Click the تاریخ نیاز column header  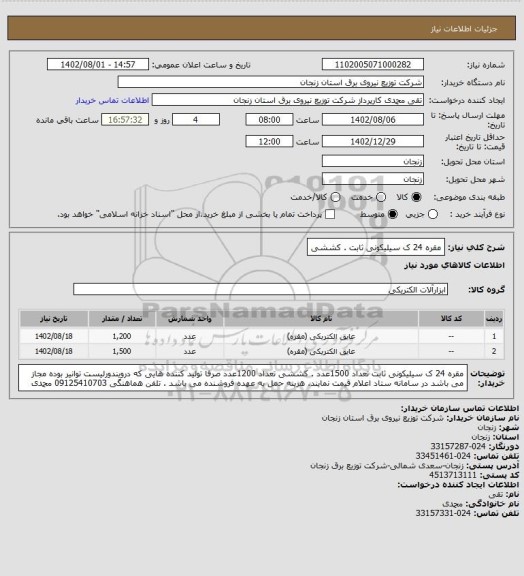pyautogui.click(x=54, y=318)
